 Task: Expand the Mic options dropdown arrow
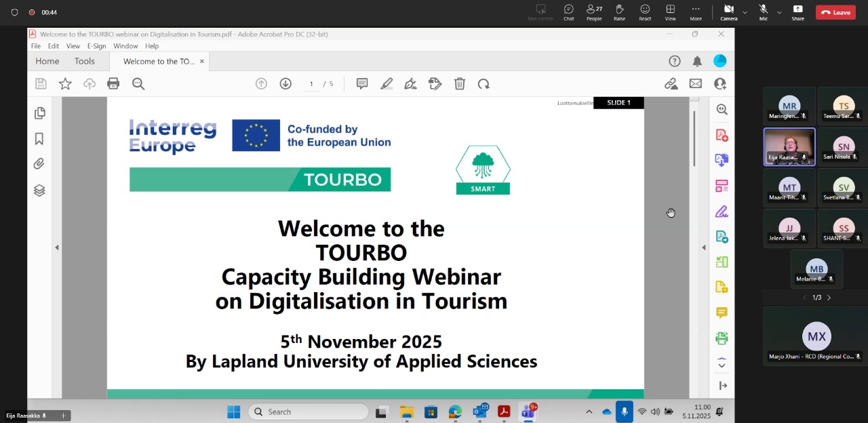tap(779, 12)
